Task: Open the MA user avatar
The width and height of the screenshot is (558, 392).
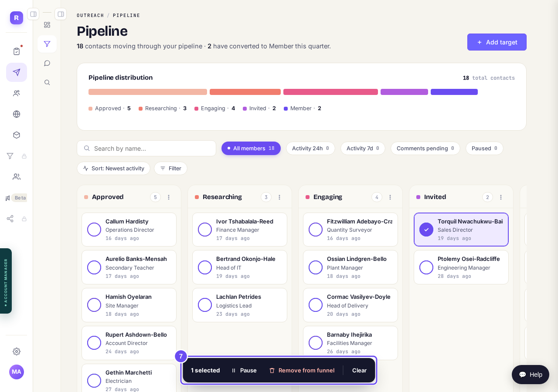Action: [17, 372]
